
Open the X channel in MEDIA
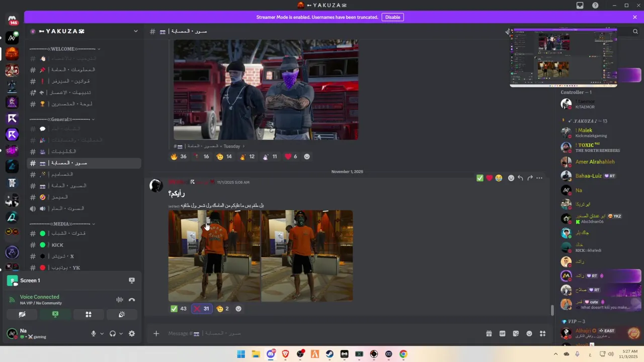(85, 256)
